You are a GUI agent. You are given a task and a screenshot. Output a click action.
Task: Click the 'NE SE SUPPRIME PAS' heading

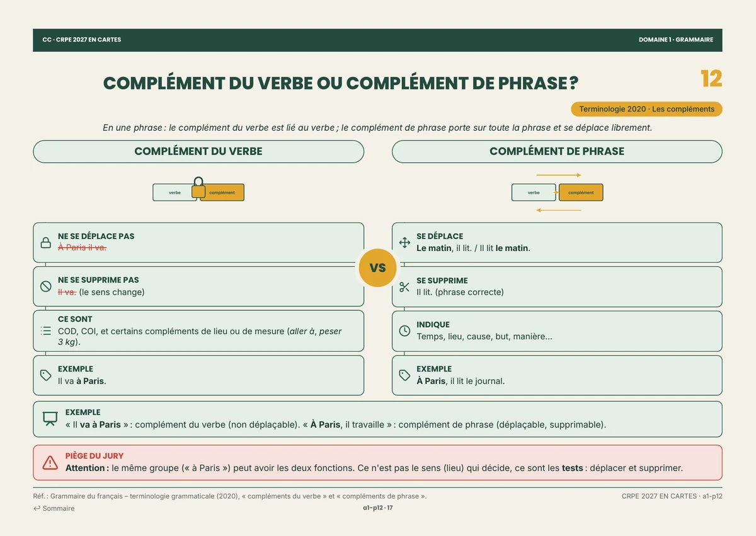pyautogui.click(x=98, y=280)
